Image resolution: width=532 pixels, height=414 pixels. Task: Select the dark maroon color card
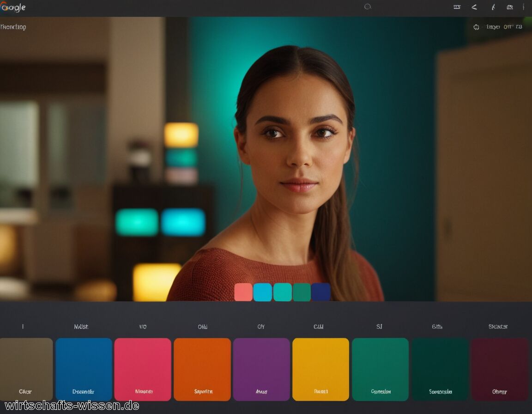[500, 369]
